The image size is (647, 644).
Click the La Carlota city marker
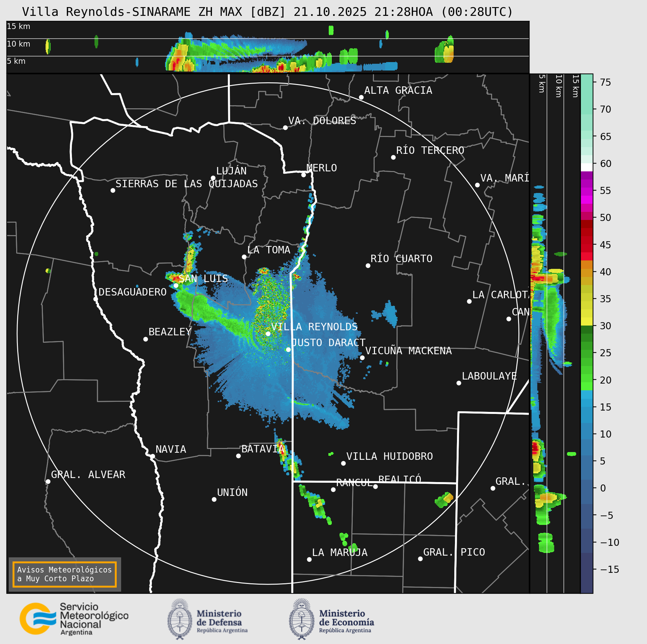[x=469, y=301]
